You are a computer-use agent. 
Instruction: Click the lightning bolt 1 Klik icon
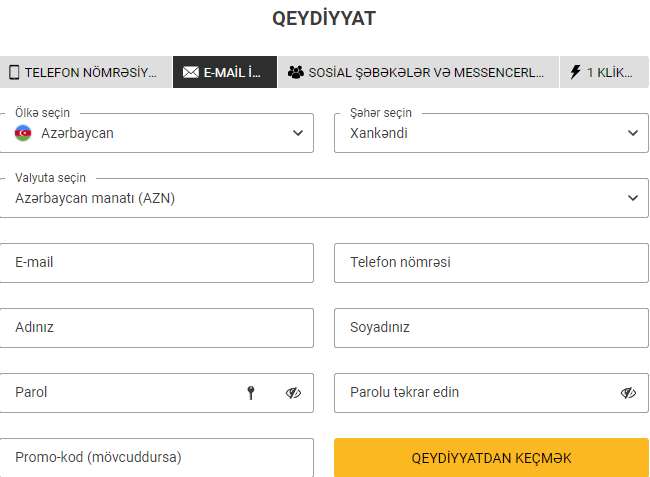click(575, 72)
